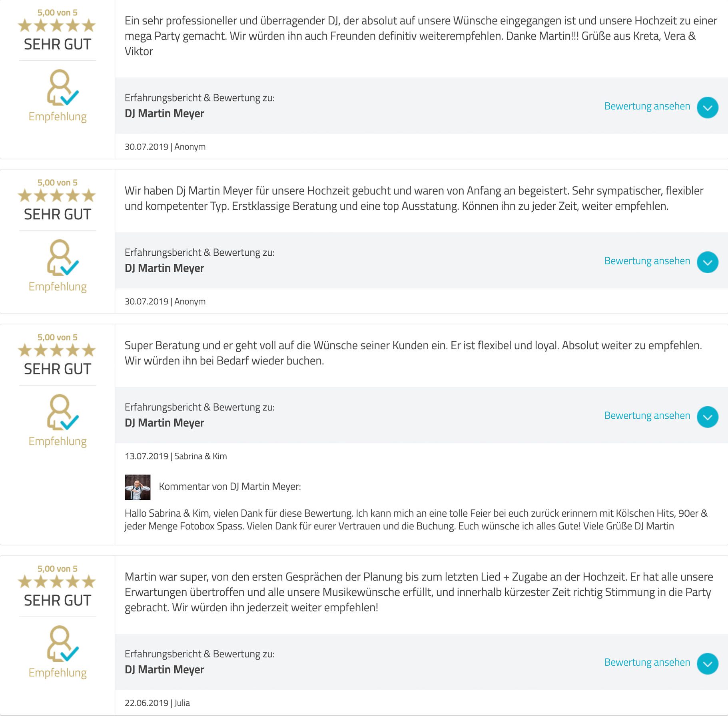Image resolution: width=728 pixels, height=716 pixels.
Task: Expand Sabrina & Kim's rating chevron button
Action: point(707,417)
